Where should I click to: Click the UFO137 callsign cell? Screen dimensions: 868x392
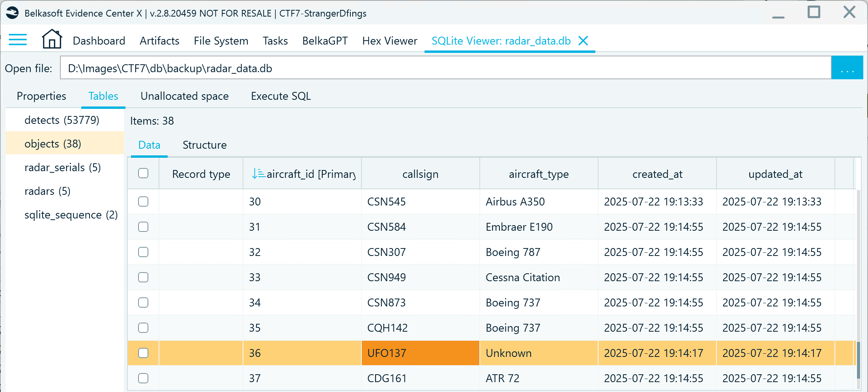tap(421, 353)
